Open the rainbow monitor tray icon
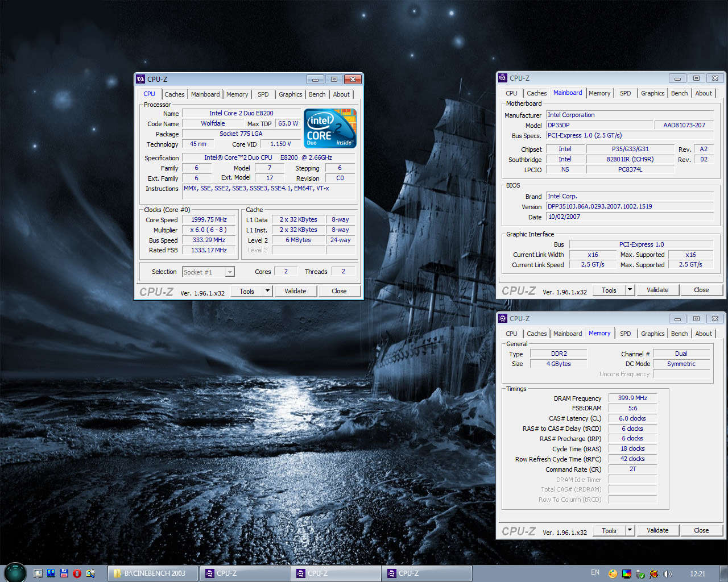 626,574
